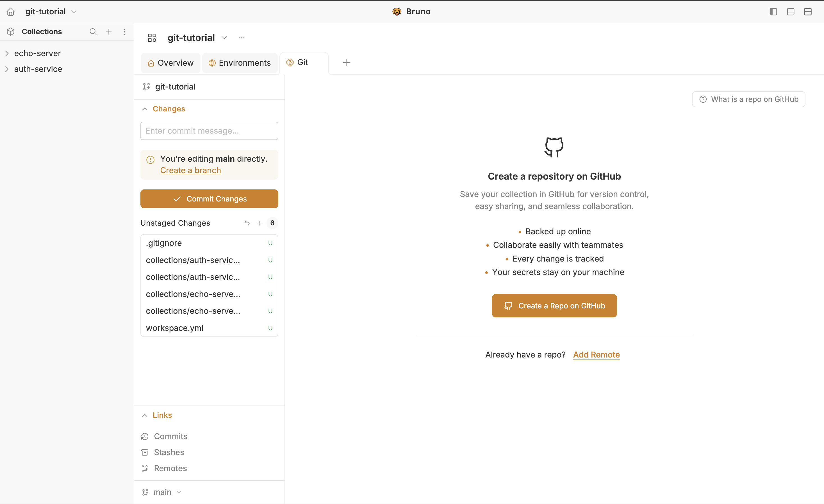Image resolution: width=824 pixels, height=504 pixels.
Task: Stage all unstaged changes plus icon
Action: 259,223
